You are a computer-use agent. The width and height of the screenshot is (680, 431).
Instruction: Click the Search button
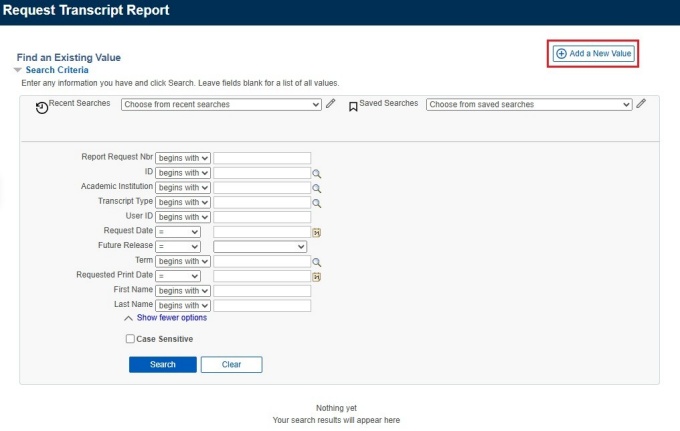(x=162, y=365)
